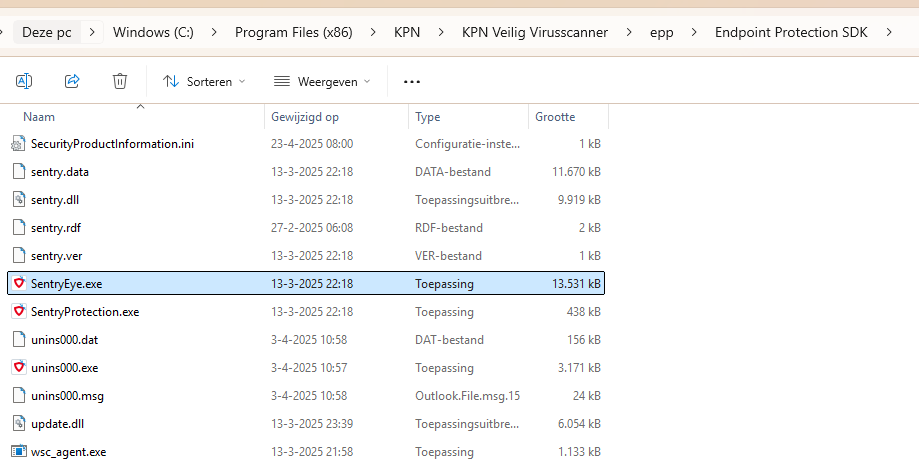Open the Sorteren dropdown
The height and width of the screenshot is (465, 919).
click(x=204, y=82)
